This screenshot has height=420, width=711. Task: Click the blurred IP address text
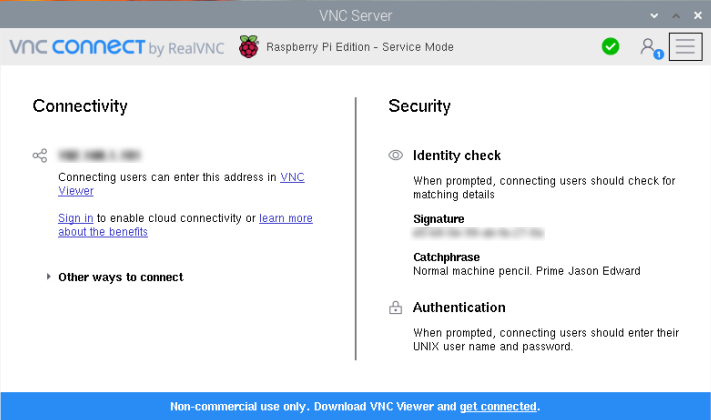(x=99, y=156)
